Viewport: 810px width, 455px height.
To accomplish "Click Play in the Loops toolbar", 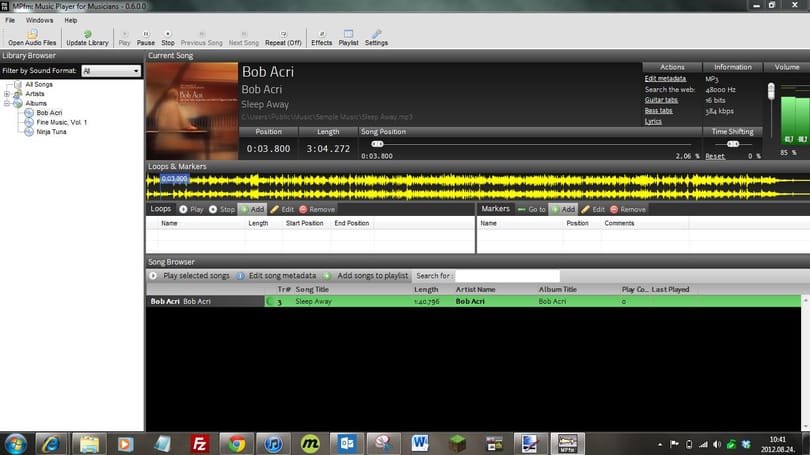I will (x=191, y=209).
